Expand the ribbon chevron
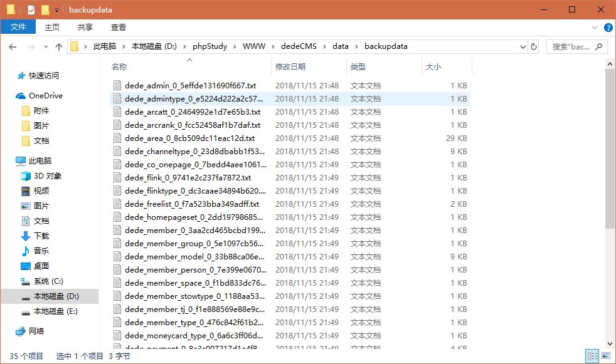616x364 pixels. pos(595,28)
